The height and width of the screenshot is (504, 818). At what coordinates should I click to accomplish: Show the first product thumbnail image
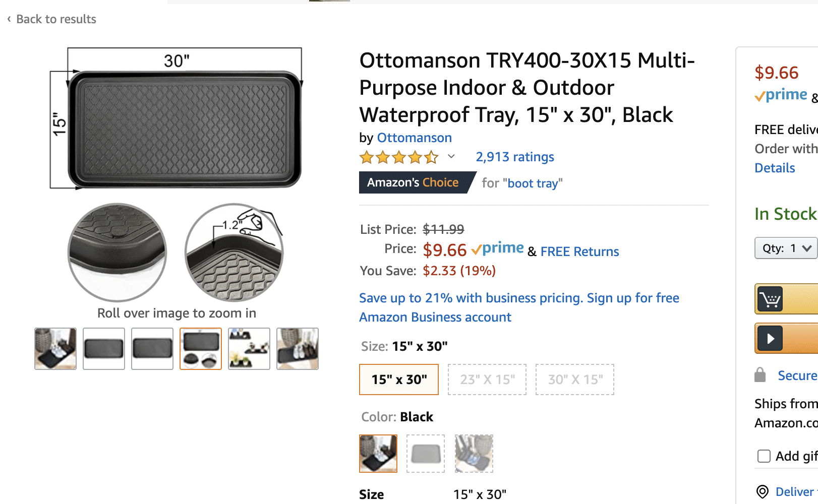[x=55, y=349]
